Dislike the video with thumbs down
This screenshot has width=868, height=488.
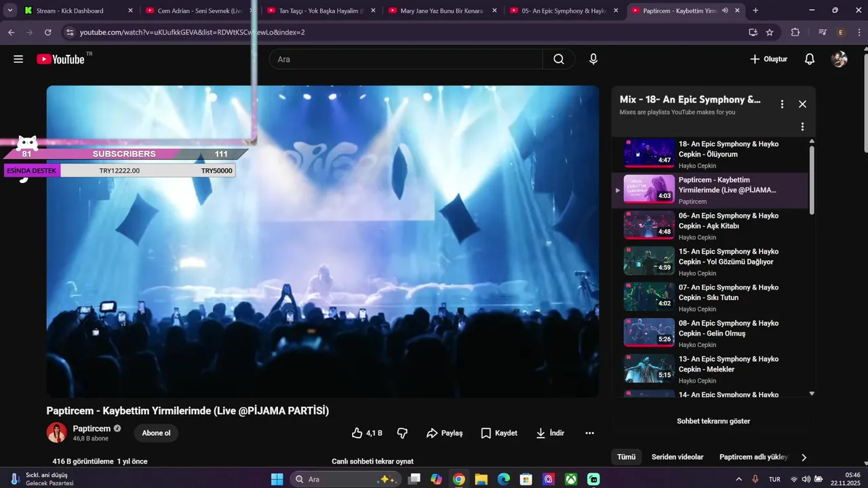click(x=402, y=433)
